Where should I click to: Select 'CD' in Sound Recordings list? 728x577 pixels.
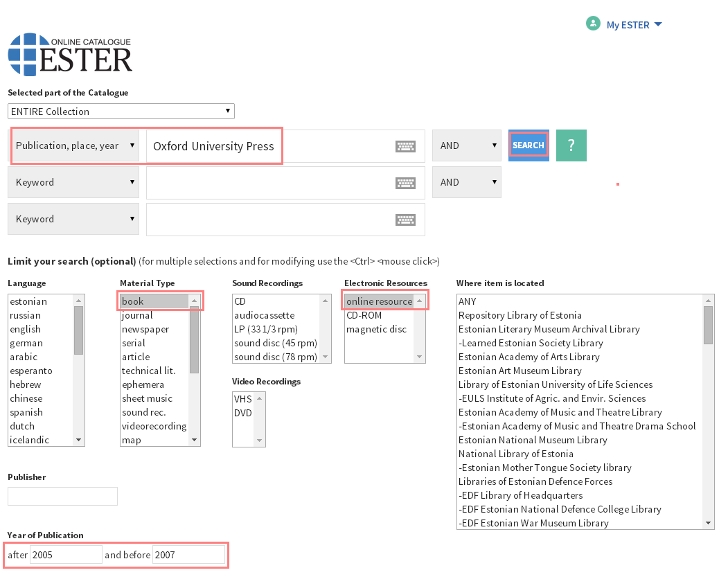pos(276,301)
